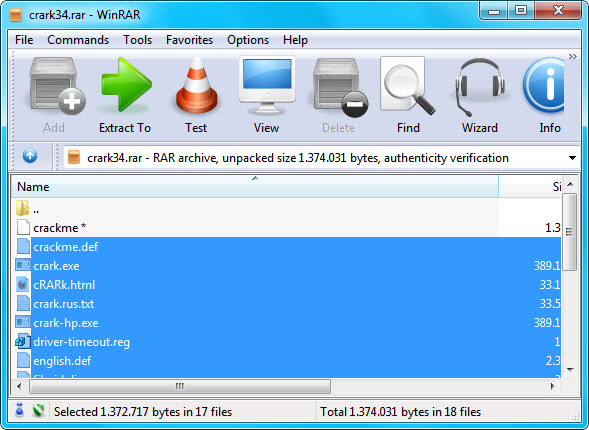Select the crackme.def file name
Image resolution: width=589 pixels, height=430 pixels.
(x=66, y=247)
